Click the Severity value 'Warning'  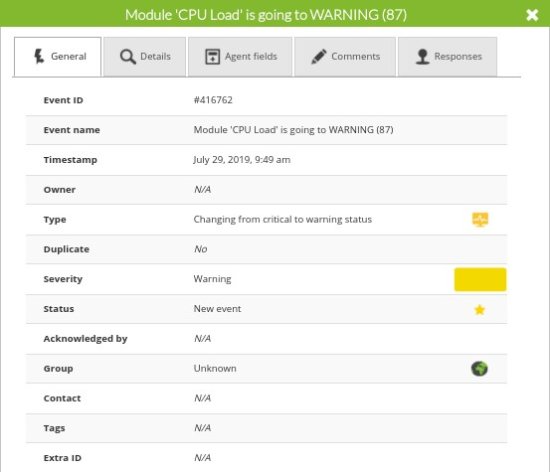pyautogui.click(x=212, y=279)
